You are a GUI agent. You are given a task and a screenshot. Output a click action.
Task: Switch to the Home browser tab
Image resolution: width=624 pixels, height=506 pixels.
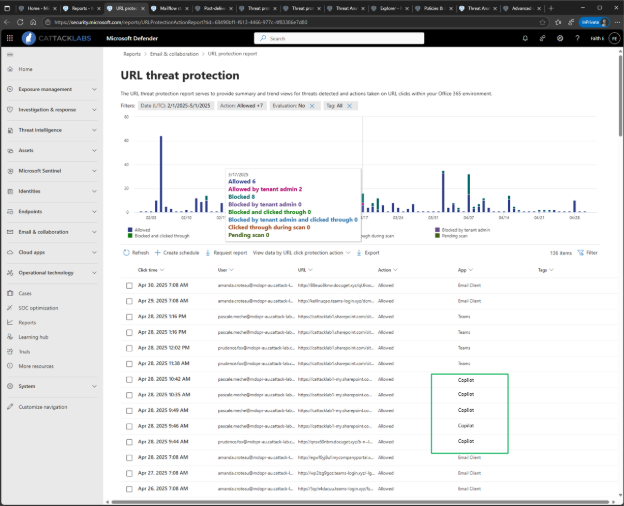point(38,8)
